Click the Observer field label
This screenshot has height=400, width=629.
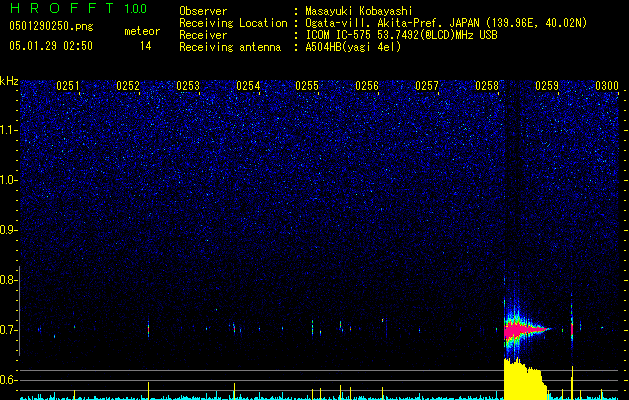[203, 11]
